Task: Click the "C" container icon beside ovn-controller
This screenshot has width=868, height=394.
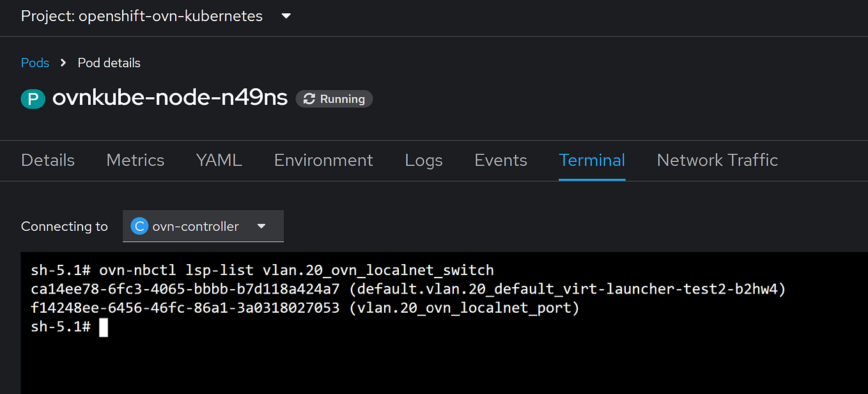Action: pos(139,226)
